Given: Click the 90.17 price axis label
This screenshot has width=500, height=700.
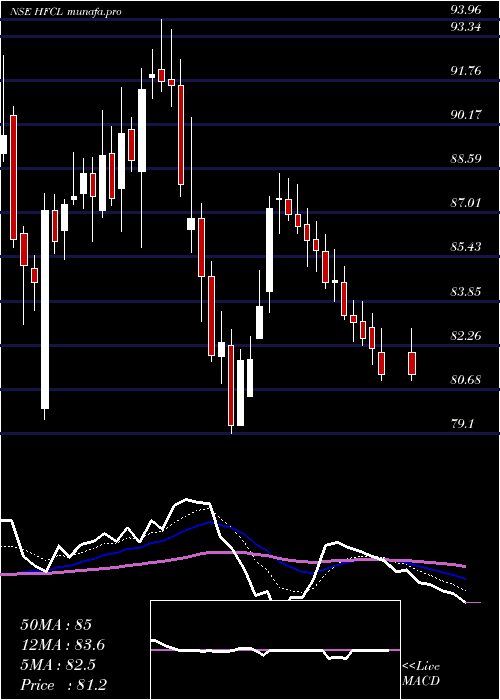Looking at the screenshot, I should [466, 115].
